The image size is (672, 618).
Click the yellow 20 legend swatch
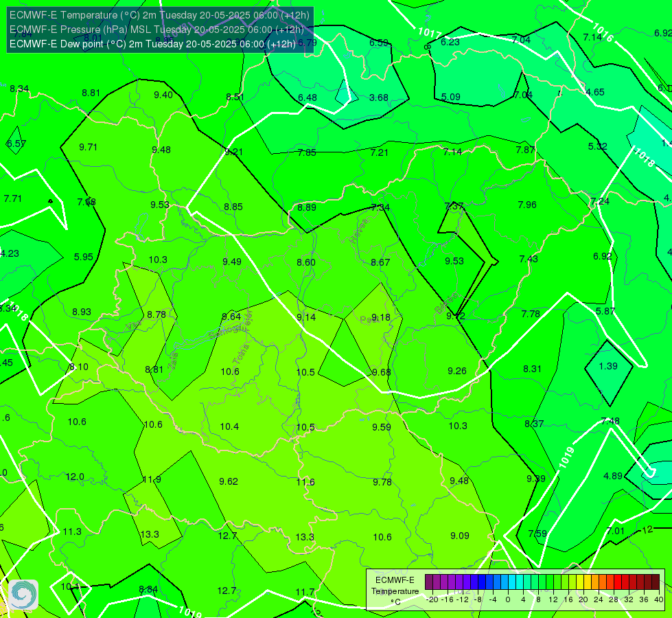coord(580,582)
